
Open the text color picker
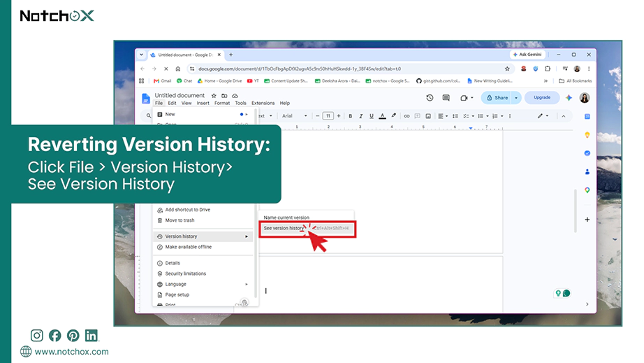coord(382,116)
